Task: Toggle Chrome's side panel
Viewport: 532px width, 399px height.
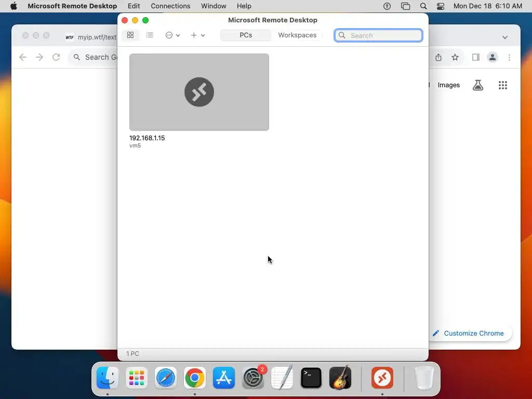Action: point(476,57)
